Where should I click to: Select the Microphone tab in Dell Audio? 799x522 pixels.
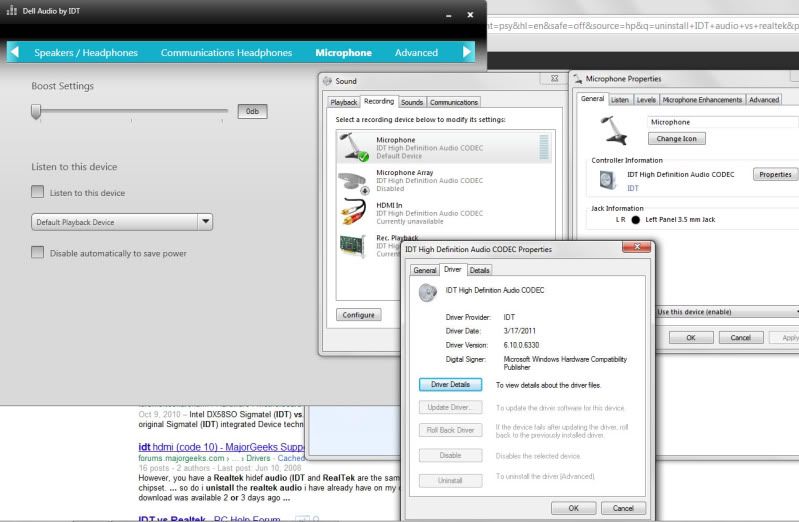(343, 53)
